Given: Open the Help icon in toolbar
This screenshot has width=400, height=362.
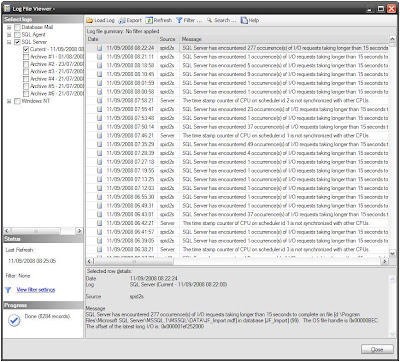Looking at the screenshot, I should [244, 20].
